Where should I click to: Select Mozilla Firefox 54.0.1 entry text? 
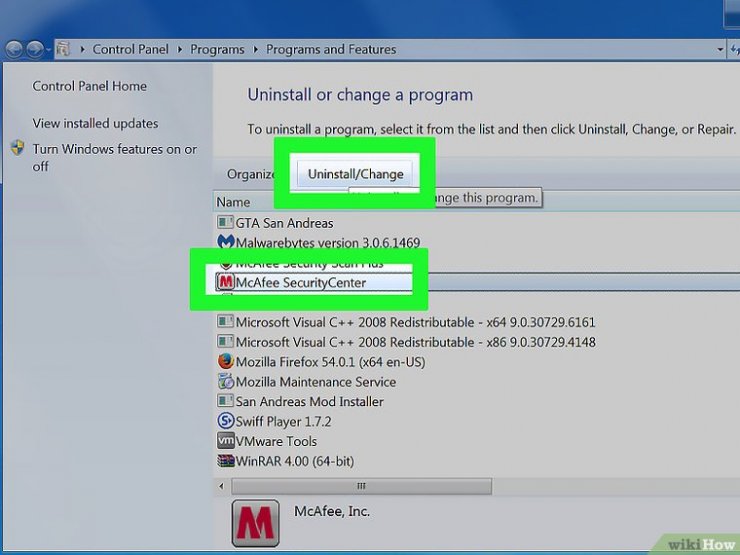330,362
